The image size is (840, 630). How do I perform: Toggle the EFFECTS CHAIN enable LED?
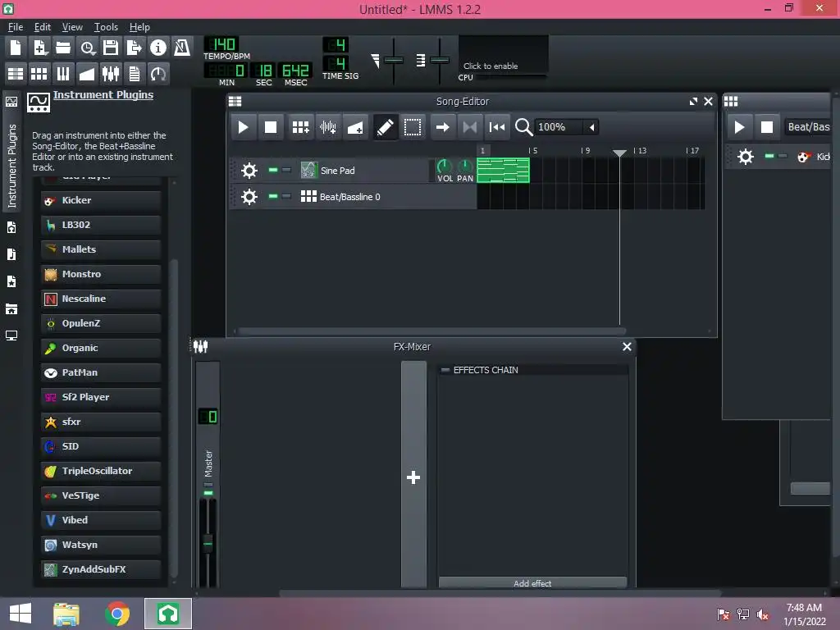(x=445, y=370)
